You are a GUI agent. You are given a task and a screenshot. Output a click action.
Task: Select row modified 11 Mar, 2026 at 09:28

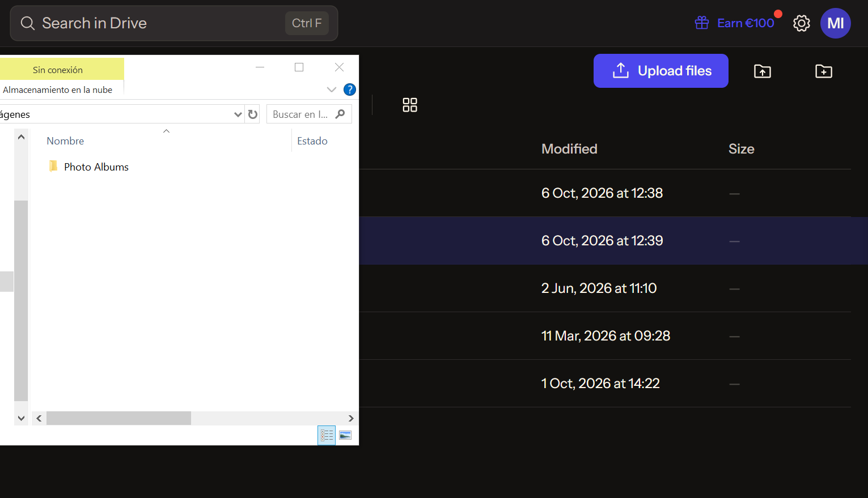[605, 336]
